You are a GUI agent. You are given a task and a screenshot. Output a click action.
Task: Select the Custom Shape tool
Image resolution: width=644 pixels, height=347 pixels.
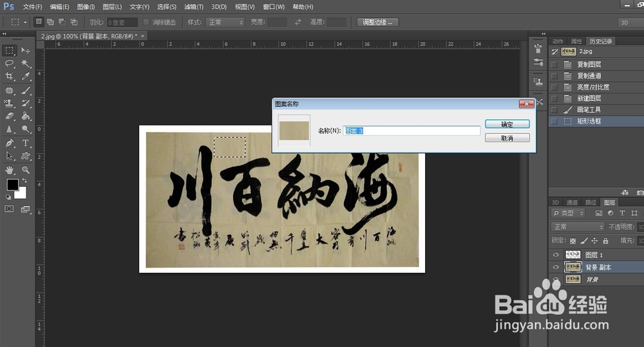[x=26, y=156]
